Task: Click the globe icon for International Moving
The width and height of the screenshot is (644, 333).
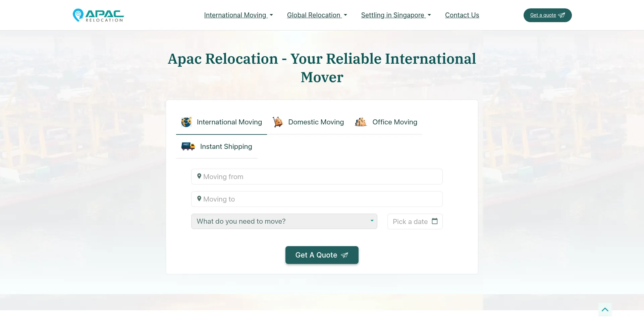Action: [186, 122]
